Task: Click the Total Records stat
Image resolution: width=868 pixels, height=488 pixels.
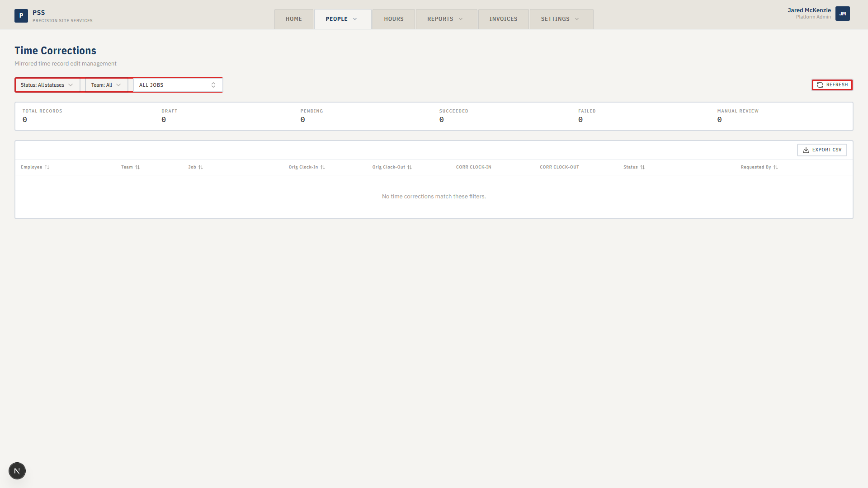Action: [x=42, y=116]
